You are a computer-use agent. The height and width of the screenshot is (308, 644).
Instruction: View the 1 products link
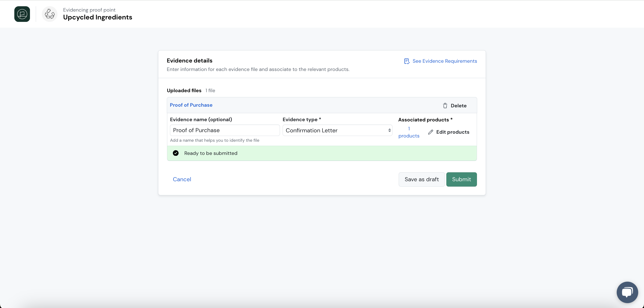tap(409, 132)
